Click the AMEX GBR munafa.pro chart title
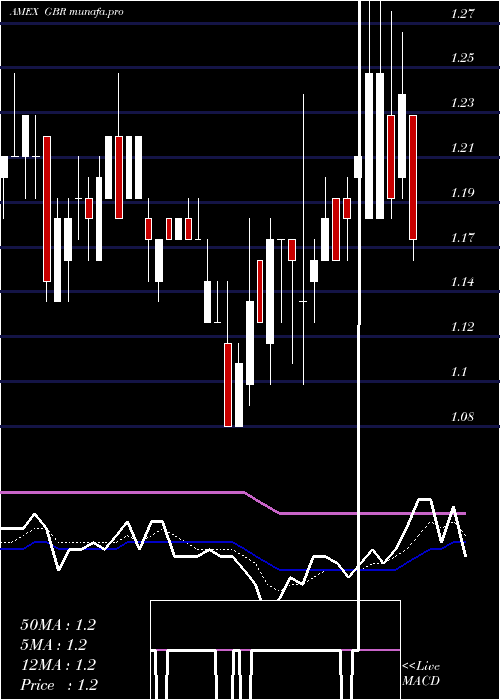 [67, 12]
